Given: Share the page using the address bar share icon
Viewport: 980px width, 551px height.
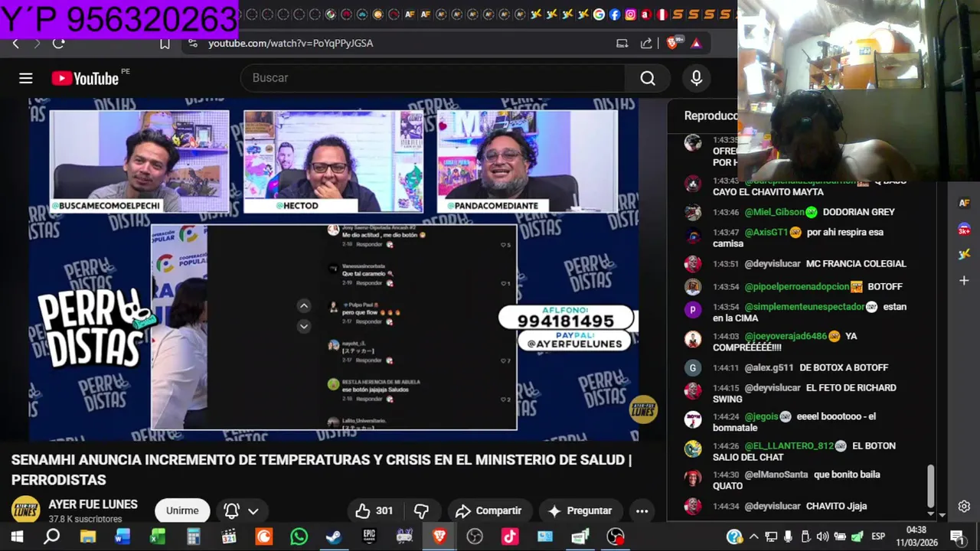Looking at the screenshot, I should pos(646,44).
